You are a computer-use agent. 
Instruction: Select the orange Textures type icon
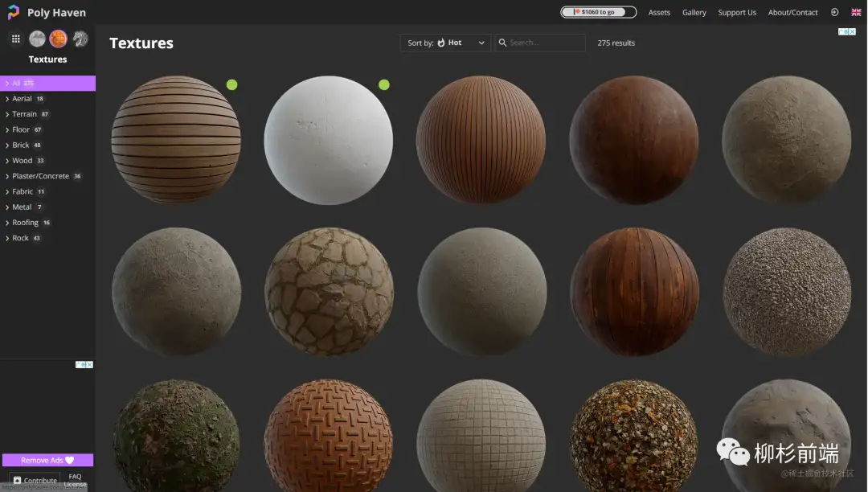[58, 39]
